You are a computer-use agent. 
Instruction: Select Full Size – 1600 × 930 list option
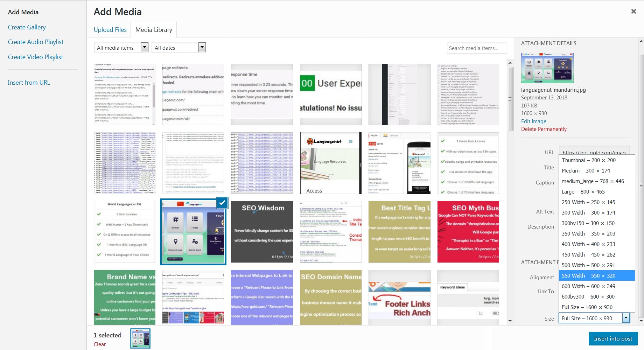[x=597, y=307]
